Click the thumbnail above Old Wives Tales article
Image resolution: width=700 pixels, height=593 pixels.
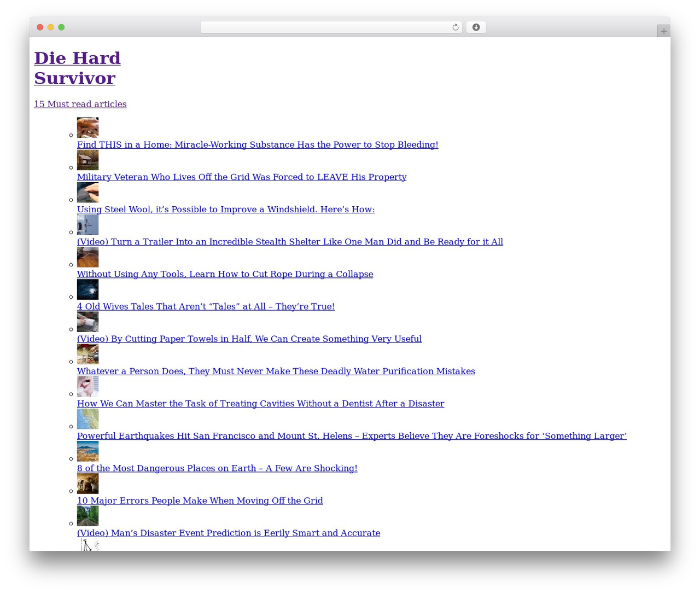(87, 289)
